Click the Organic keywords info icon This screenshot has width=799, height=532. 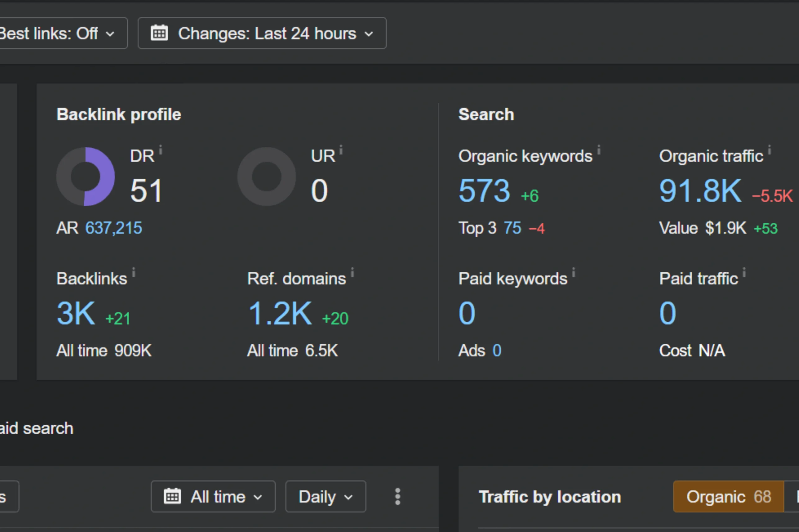[x=599, y=150]
